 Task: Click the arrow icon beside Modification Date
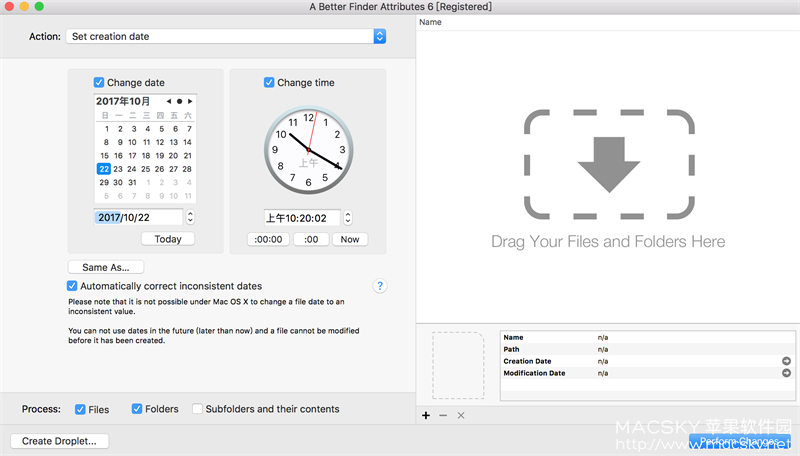pyautogui.click(x=786, y=373)
